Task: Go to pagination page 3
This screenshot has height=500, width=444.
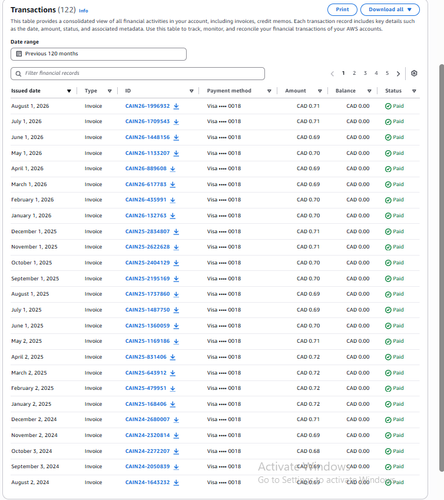Action: click(x=365, y=73)
